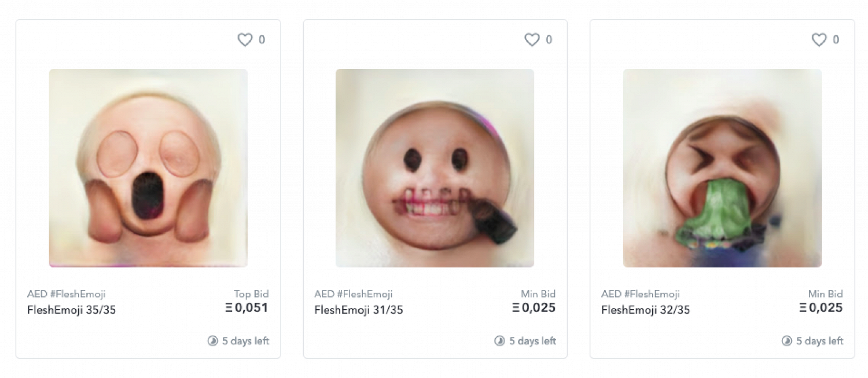Click the like count on FleshEmoji 32/35
The image size is (868, 378).
click(836, 40)
